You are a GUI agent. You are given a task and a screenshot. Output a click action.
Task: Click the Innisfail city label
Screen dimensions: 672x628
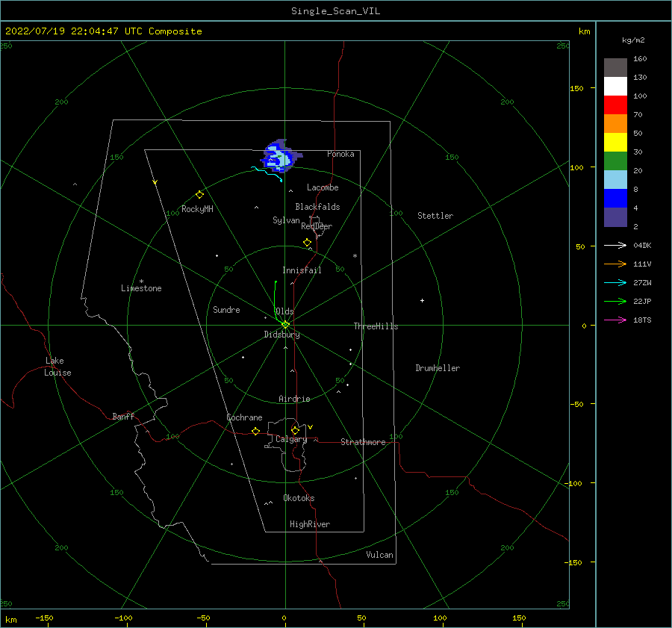click(302, 270)
